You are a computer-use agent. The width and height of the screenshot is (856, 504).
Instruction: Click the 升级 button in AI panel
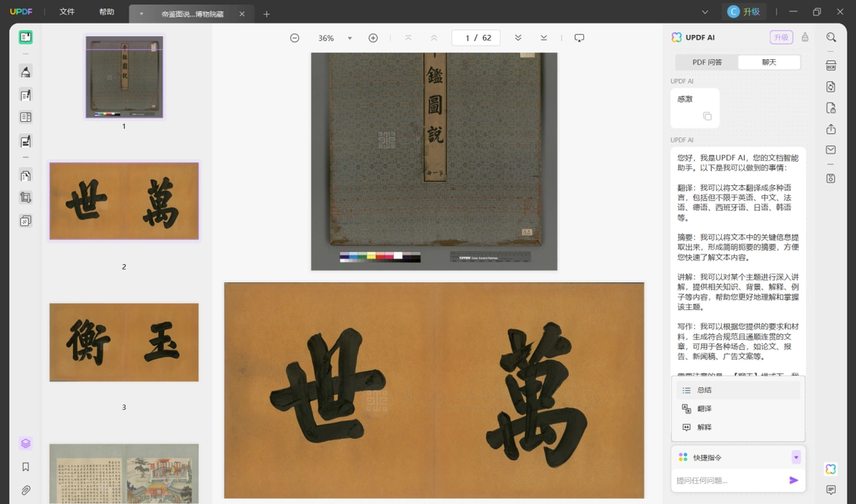pos(781,38)
